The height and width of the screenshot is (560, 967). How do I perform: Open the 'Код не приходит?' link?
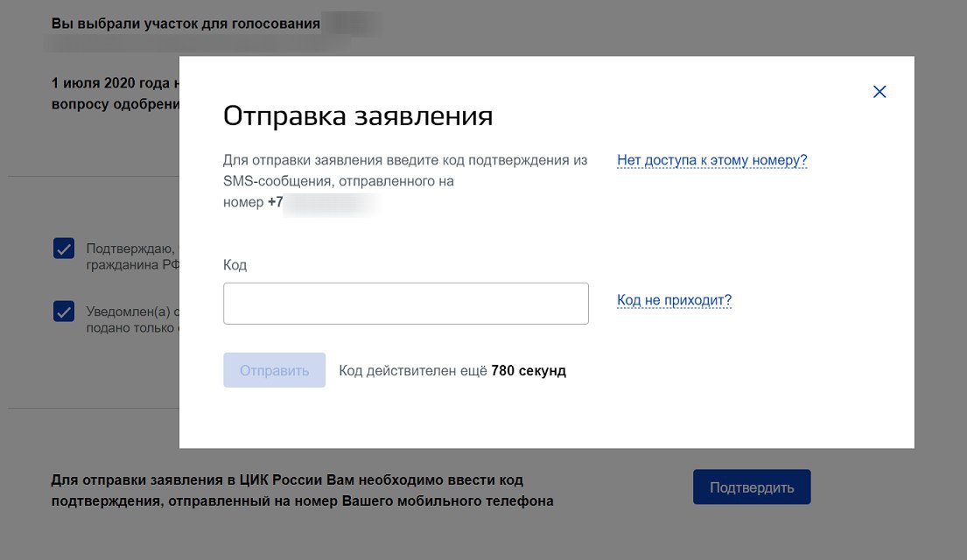point(674,300)
